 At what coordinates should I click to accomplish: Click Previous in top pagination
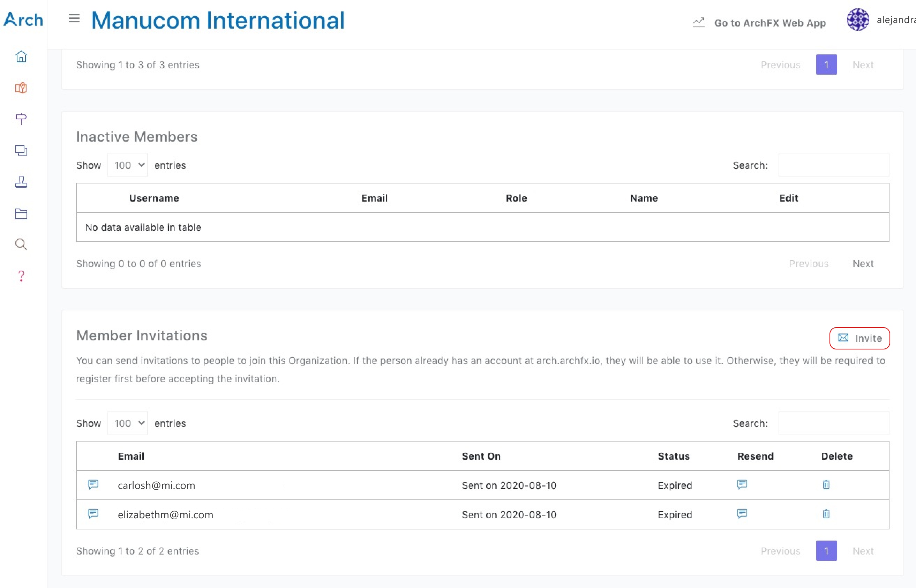780,65
